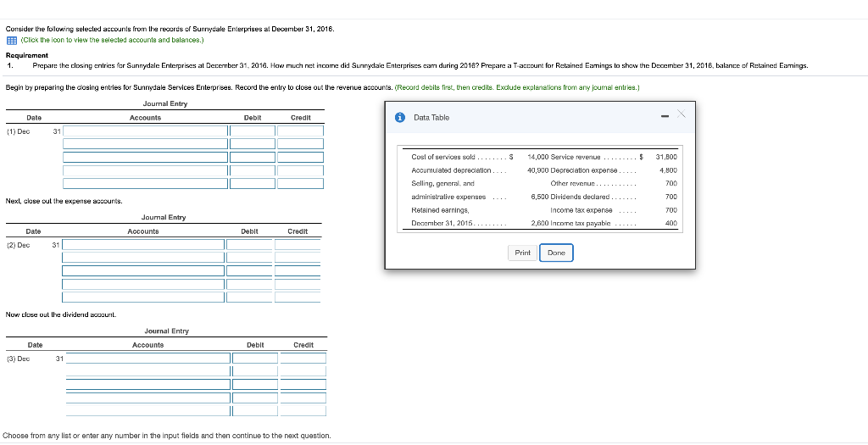Select fifth Debit field of entry (2)
The height and width of the screenshot is (445, 868).
click(x=250, y=298)
